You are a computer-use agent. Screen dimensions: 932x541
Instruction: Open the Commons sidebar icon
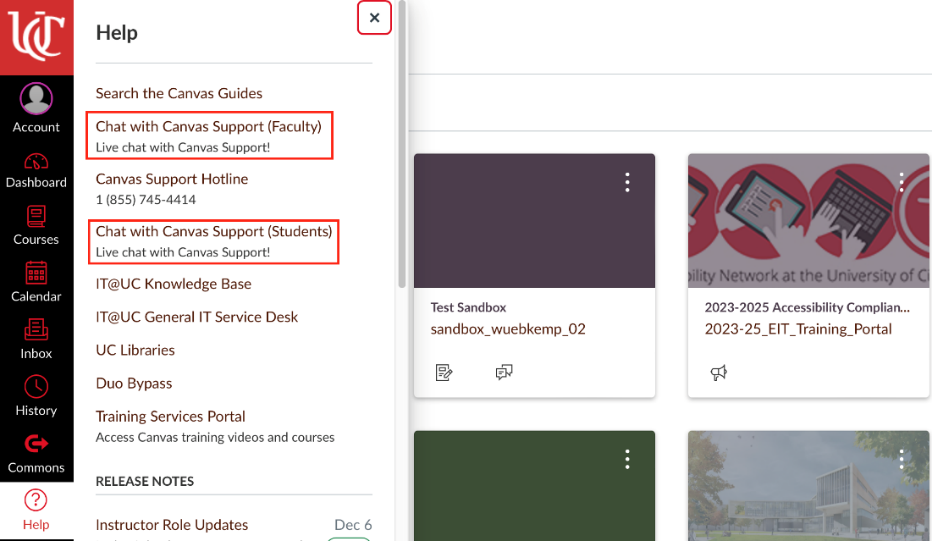pyautogui.click(x=36, y=445)
